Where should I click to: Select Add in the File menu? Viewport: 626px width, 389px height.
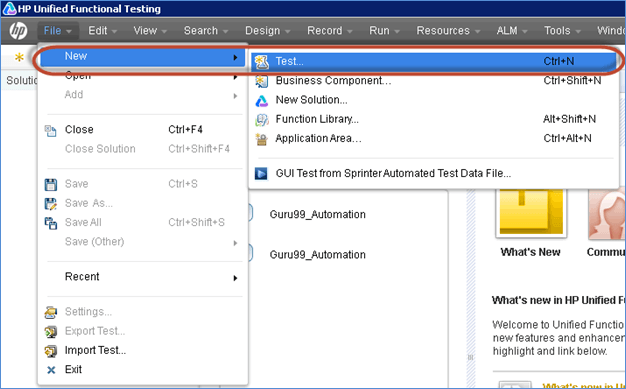143,95
